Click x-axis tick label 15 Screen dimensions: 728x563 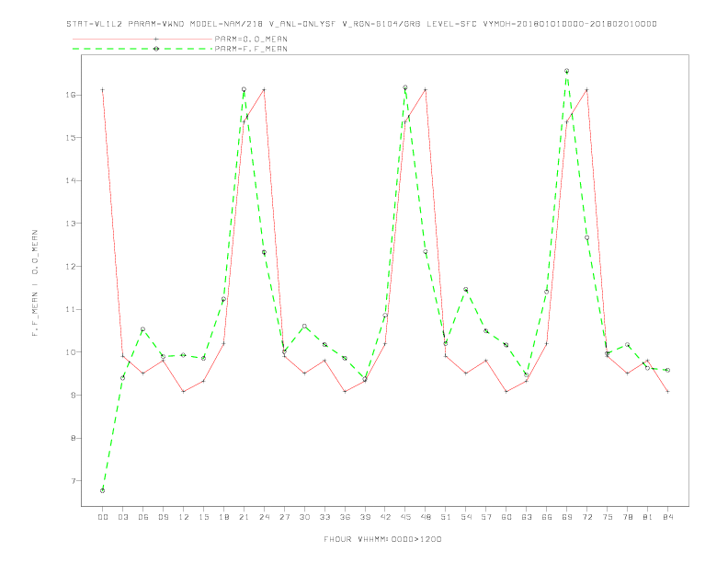[203, 517]
